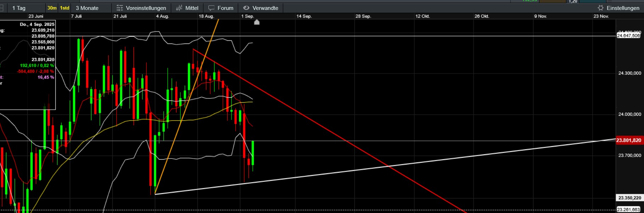Click the 23.565,000 value in info box
Screen dimensions: 644x213
click(x=43, y=42)
